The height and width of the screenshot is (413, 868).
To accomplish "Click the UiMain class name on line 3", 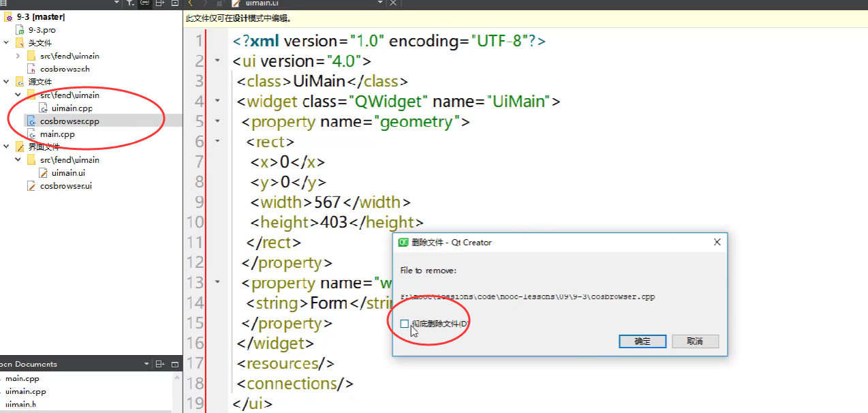I will coord(319,81).
